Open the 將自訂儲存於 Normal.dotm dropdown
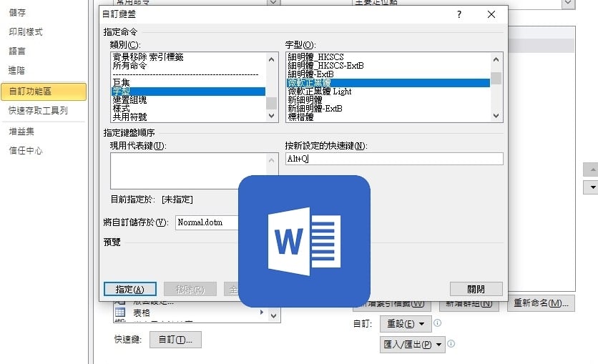Viewport: 598px width, 364px height. (x=208, y=222)
